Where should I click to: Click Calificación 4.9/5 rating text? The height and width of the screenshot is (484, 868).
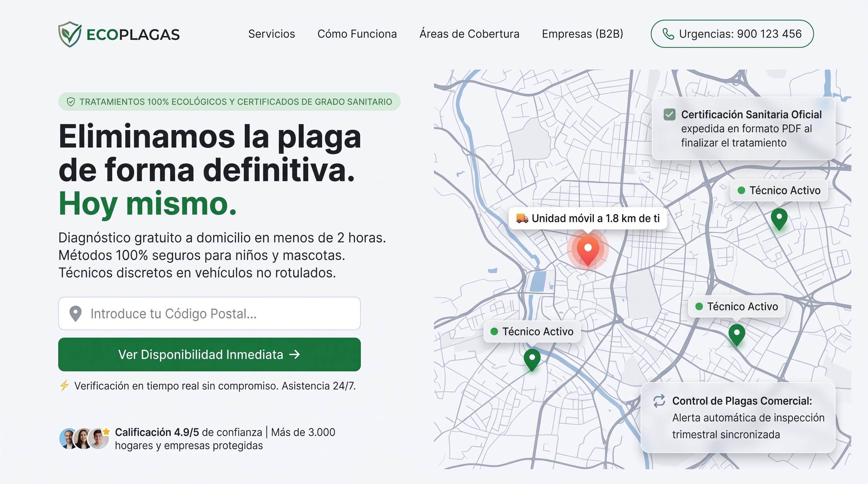(x=157, y=432)
